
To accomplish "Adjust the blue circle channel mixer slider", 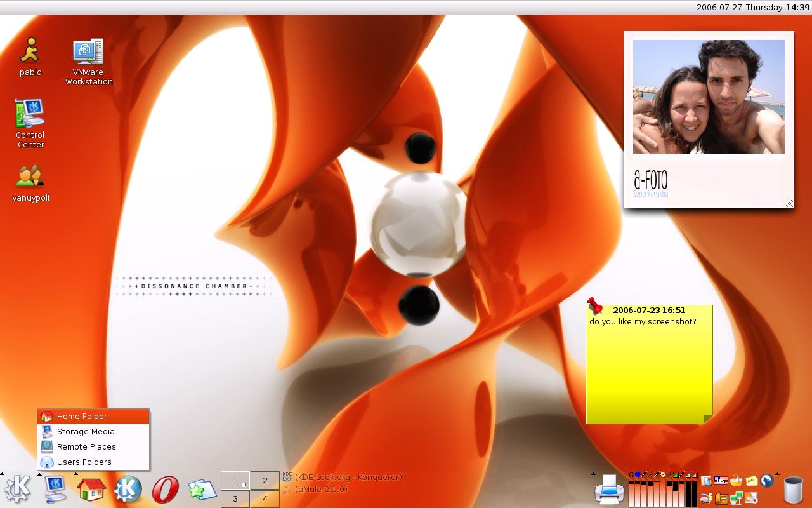I will click(x=638, y=493).
